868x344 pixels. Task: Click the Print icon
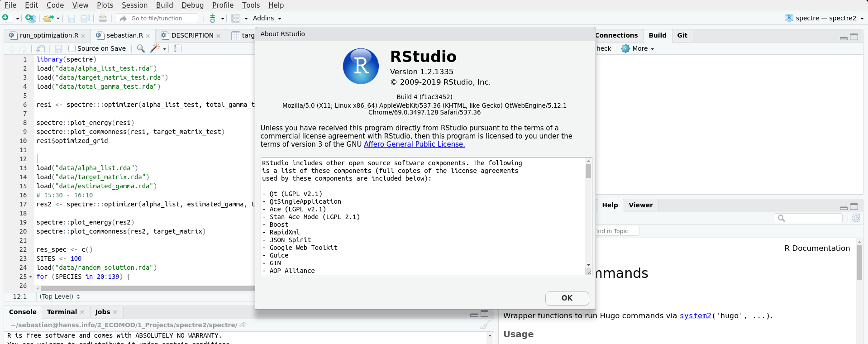tap(103, 18)
